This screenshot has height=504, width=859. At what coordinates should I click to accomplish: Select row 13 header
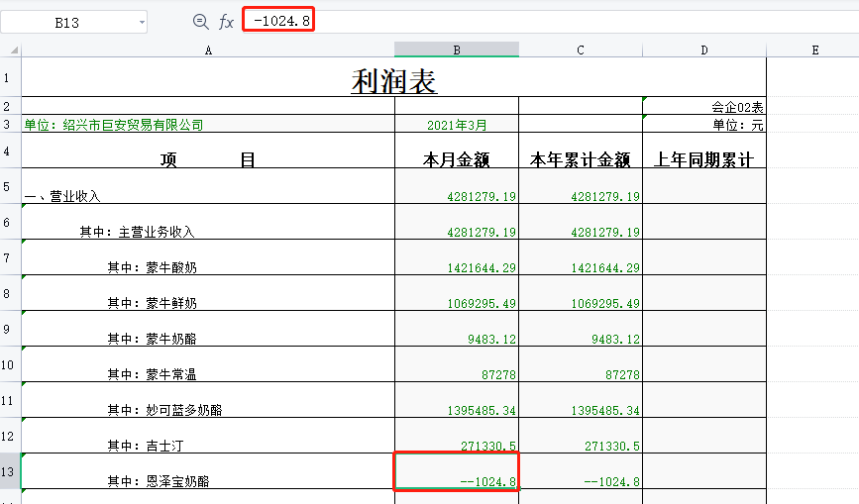tap(11, 471)
